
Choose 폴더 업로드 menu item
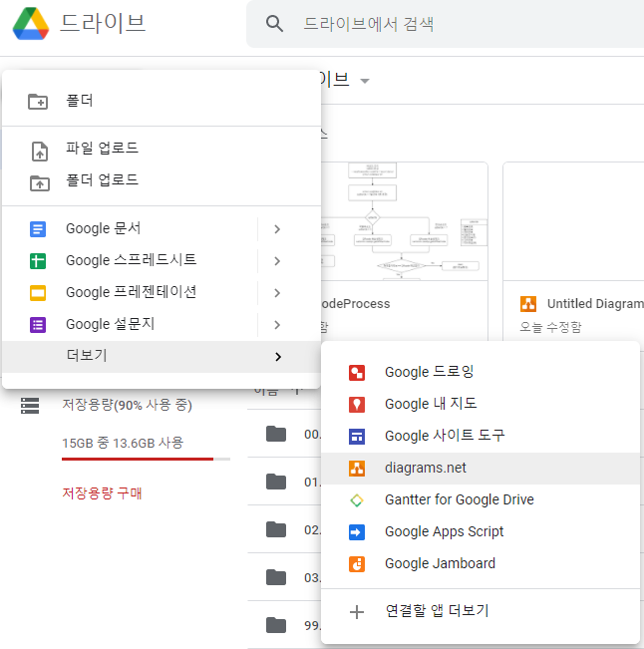coord(161,180)
